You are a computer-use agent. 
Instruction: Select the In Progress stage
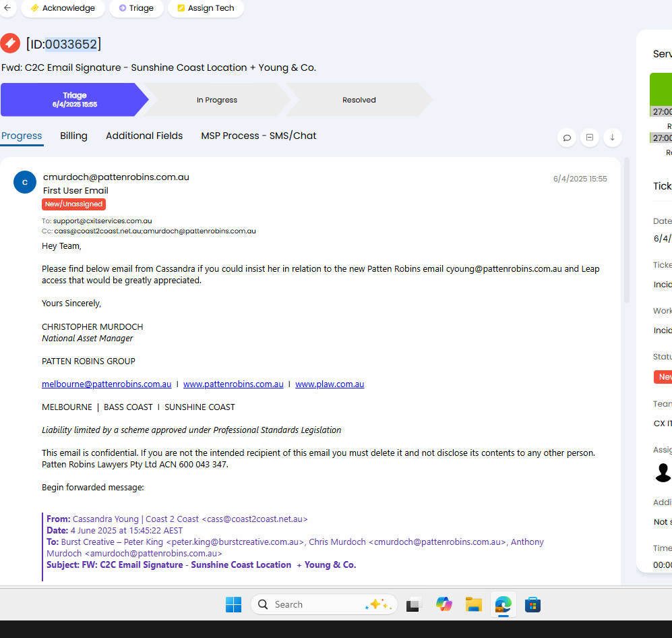tap(217, 100)
